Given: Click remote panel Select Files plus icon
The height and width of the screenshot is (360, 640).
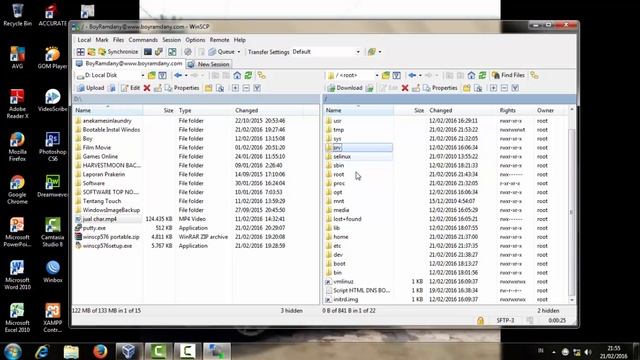Looking at the screenshot, I should (493, 88).
